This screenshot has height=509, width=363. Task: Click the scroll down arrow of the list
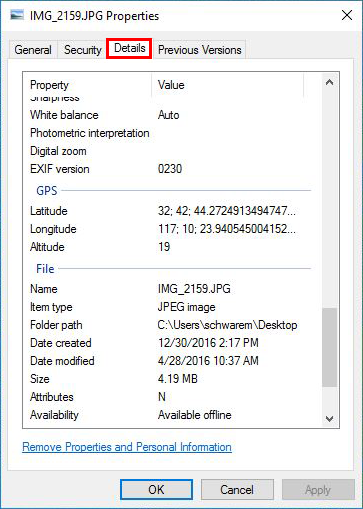click(x=329, y=419)
